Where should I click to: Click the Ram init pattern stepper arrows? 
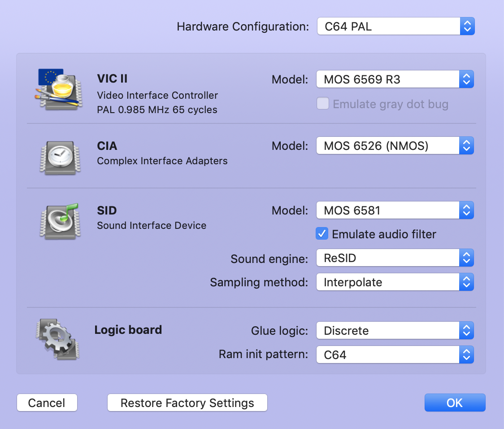coord(466,355)
